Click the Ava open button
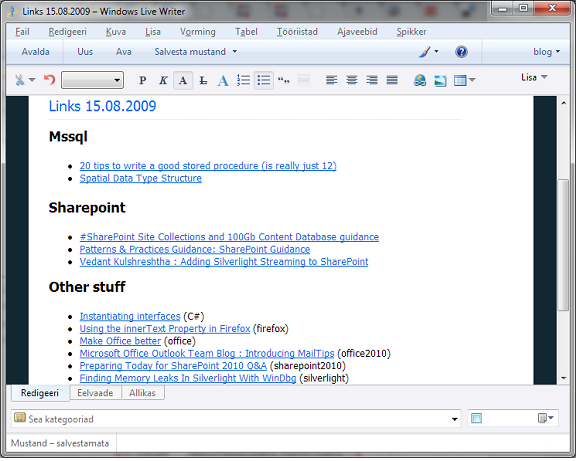 tap(123, 52)
